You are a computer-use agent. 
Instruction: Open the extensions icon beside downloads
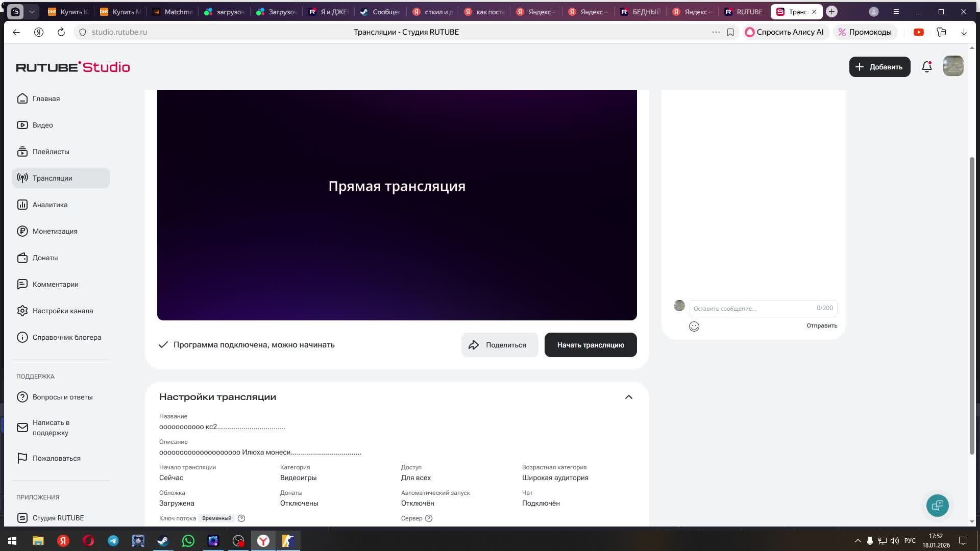(x=942, y=32)
